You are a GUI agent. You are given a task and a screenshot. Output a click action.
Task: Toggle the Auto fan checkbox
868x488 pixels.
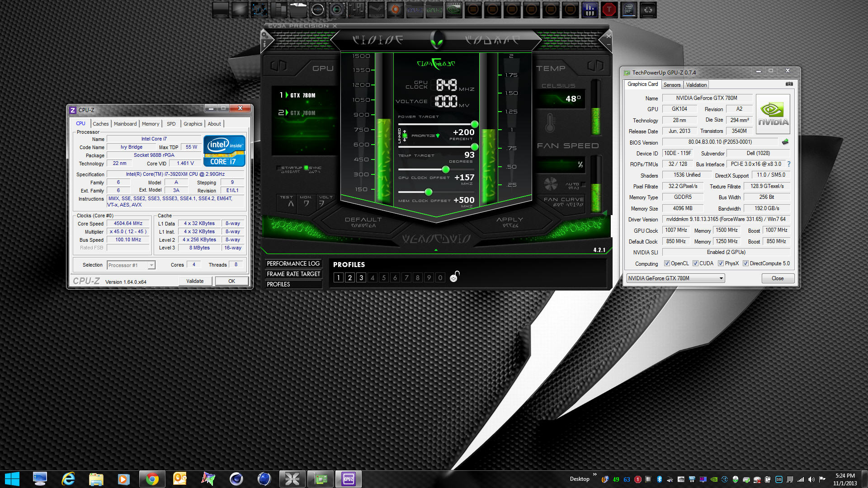[583, 184]
